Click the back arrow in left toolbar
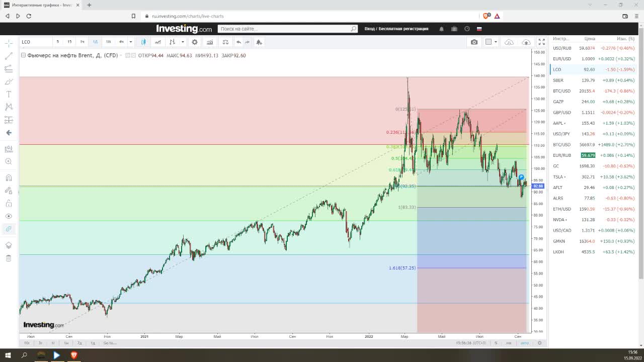 (x=9, y=133)
